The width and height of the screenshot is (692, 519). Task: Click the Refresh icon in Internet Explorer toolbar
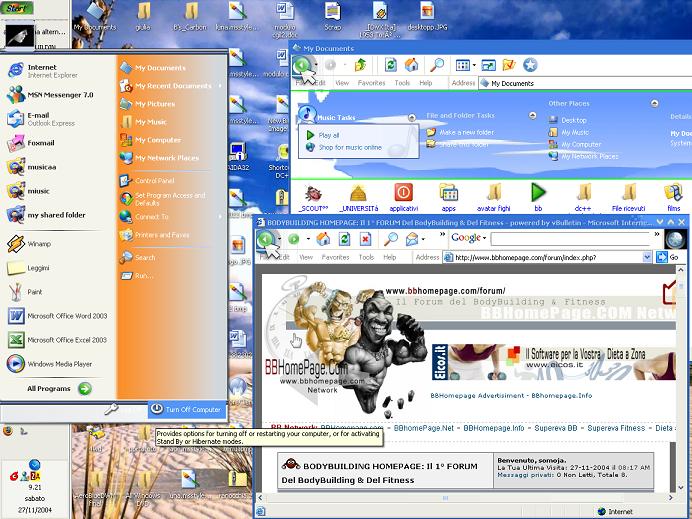(x=344, y=239)
